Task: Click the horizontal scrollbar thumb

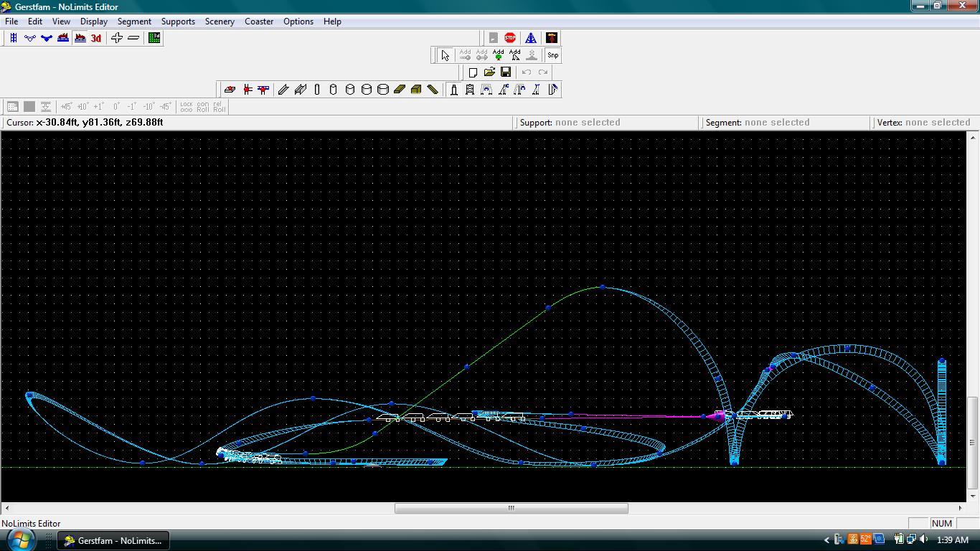Action: pos(511,508)
